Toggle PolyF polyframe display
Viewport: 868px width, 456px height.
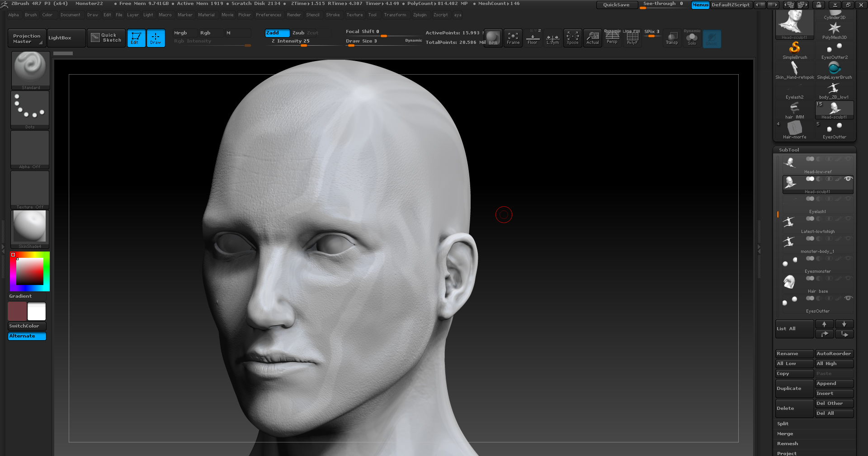tap(632, 38)
